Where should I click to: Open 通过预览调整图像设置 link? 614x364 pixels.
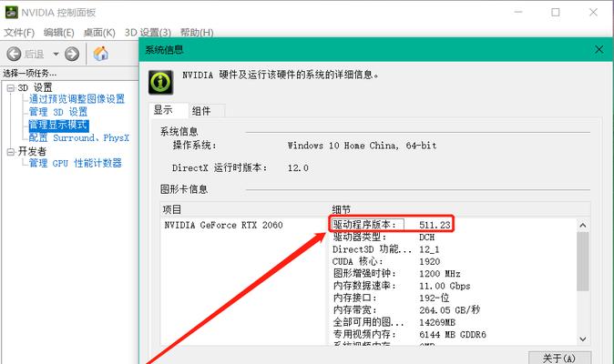click(77, 99)
